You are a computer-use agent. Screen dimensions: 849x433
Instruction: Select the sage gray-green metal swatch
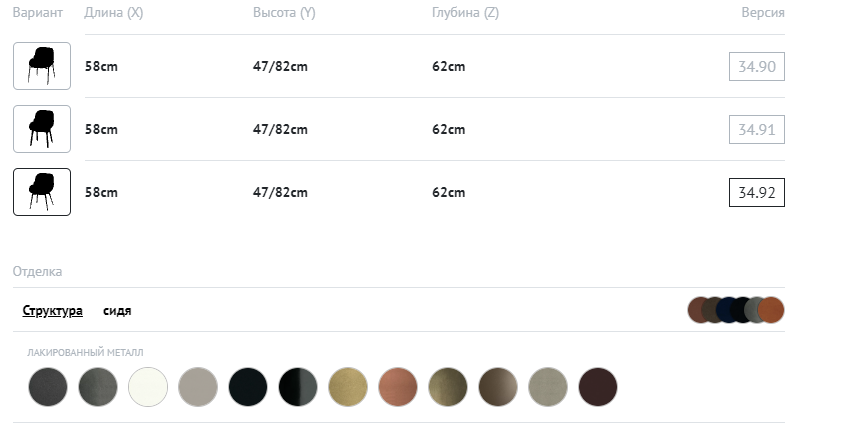tap(548, 386)
